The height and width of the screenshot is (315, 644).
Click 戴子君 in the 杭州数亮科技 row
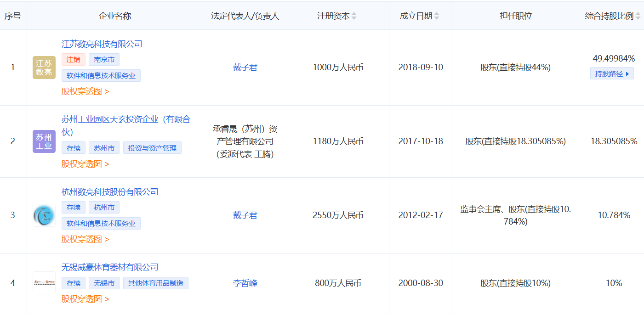[245, 215]
